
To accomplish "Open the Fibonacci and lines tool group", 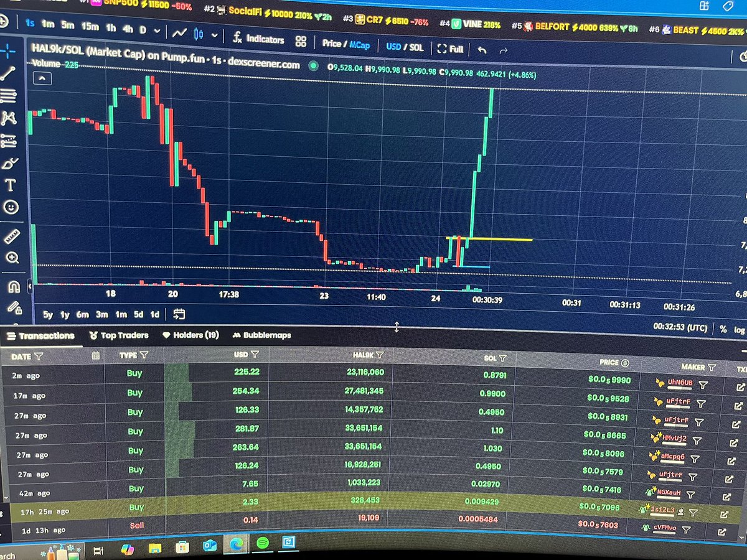I will 9,95.
